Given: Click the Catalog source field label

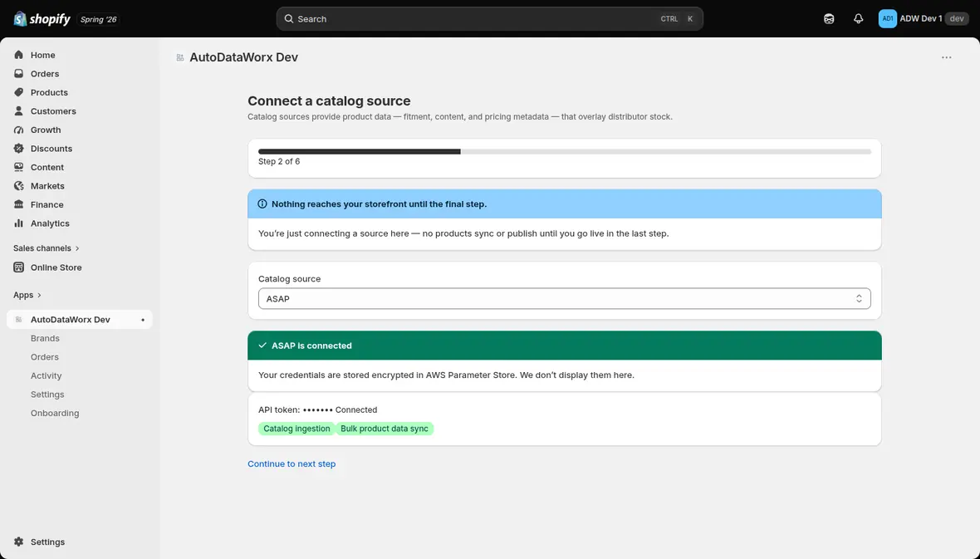Looking at the screenshot, I should click(x=289, y=279).
